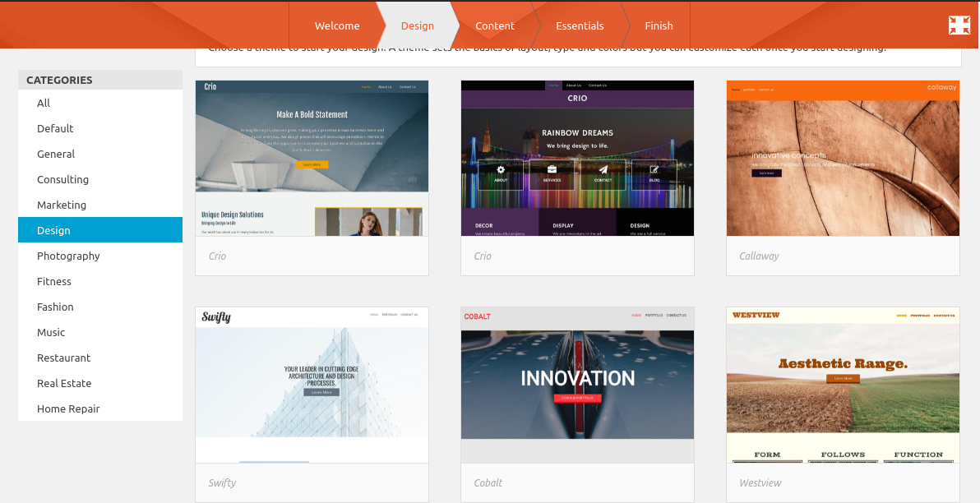Select the Design step in the top bar

click(x=418, y=25)
